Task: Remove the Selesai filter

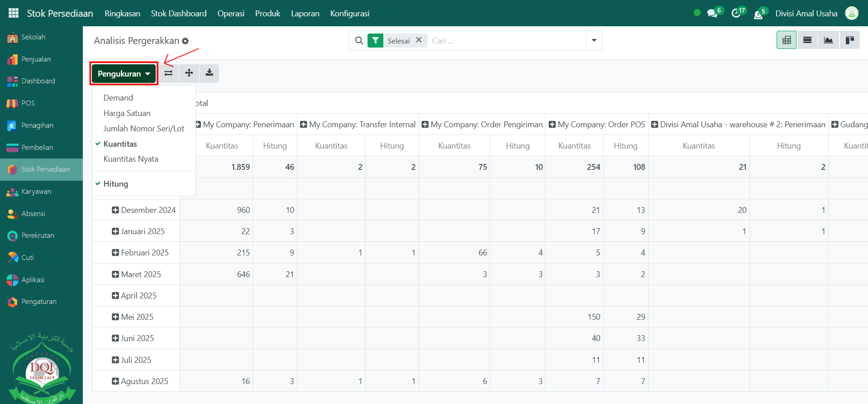Action: click(x=419, y=40)
